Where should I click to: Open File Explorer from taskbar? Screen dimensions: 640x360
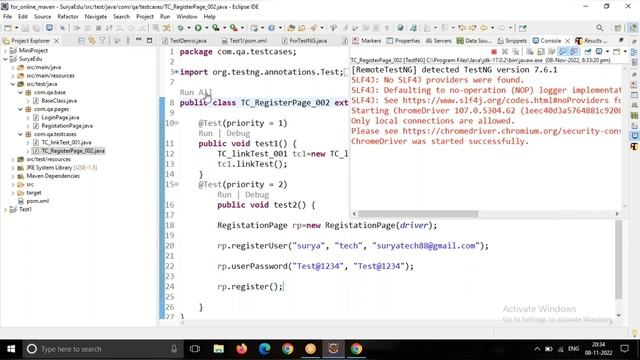219,349
